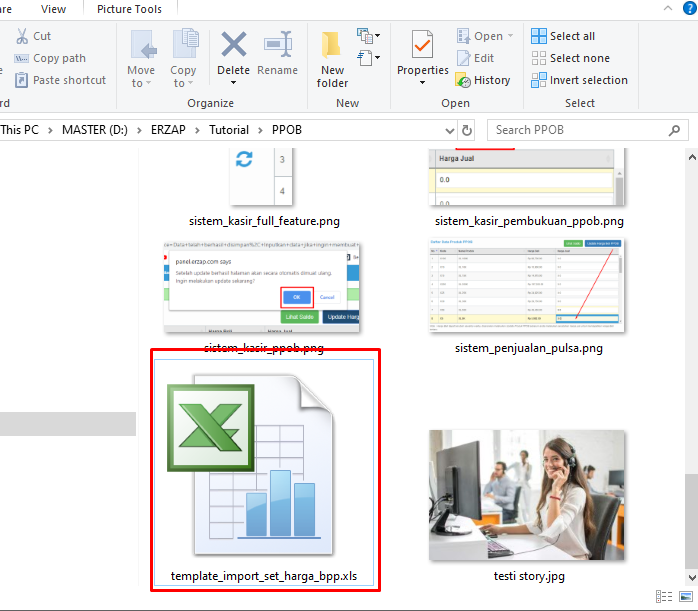Click the search magnifier icon
The image size is (698, 611).
[674, 130]
